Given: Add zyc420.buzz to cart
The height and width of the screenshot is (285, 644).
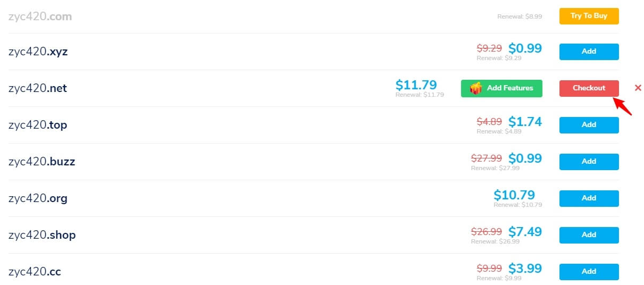Looking at the screenshot, I should click(x=589, y=162).
